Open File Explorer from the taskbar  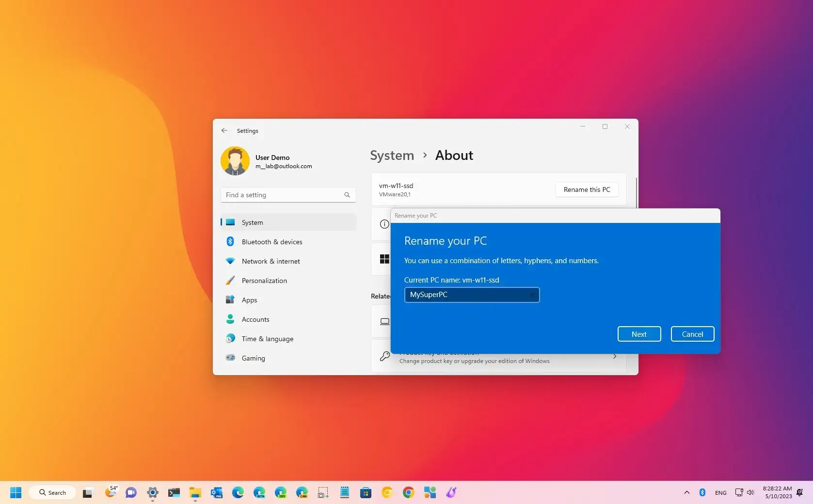(195, 492)
